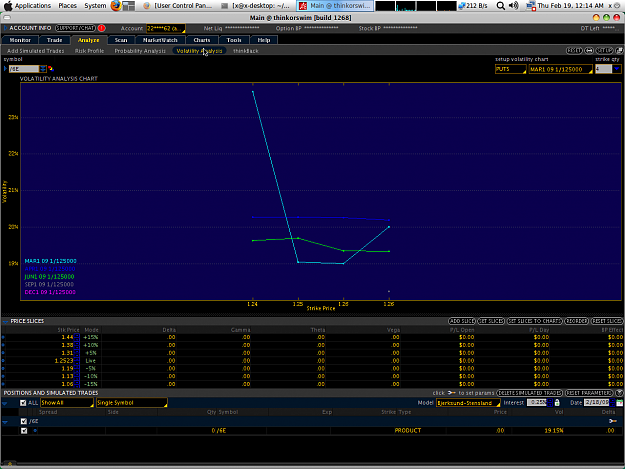This screenshot has height=469, width=625.
Task: Open the Probability Analysis subtab
Action: tap(140, 51)
